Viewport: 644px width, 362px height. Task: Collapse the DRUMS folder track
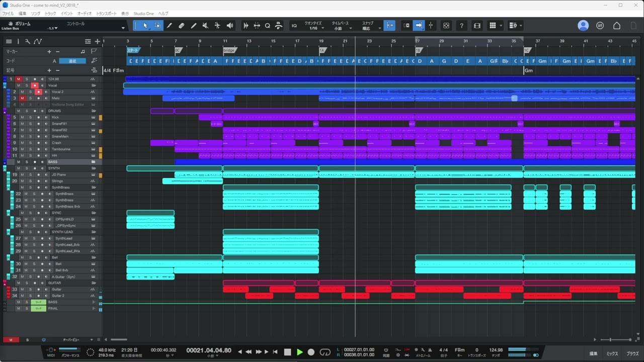(93, 111)
